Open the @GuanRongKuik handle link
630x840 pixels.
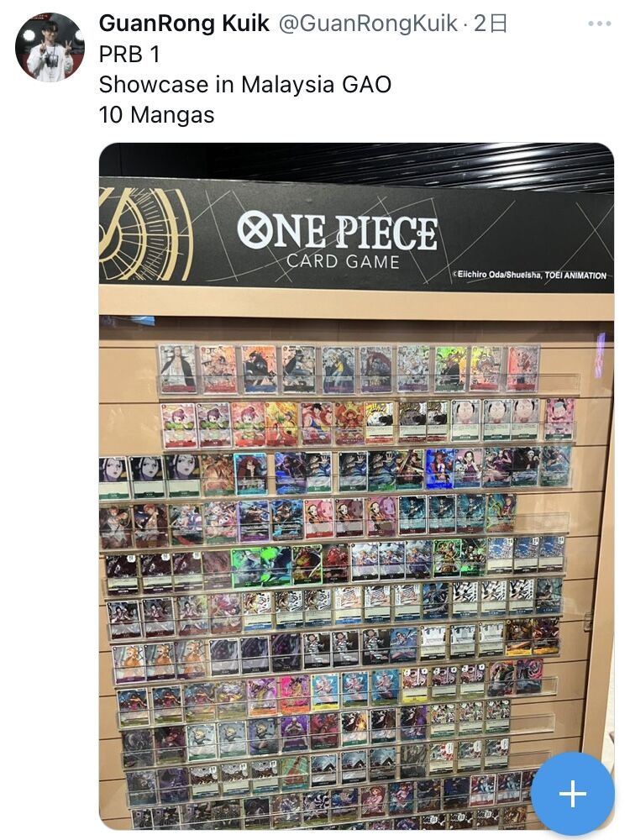[x=368, y=23]
